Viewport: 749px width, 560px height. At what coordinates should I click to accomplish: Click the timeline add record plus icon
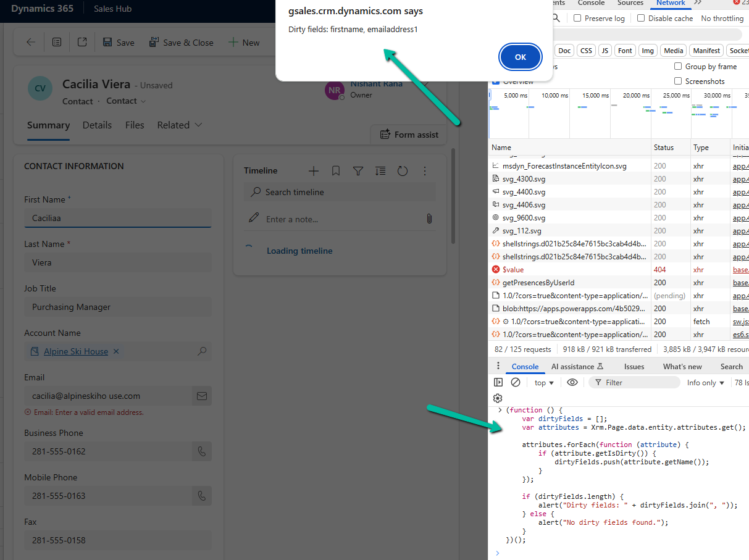pyautogui.click(x=314, y=171)
